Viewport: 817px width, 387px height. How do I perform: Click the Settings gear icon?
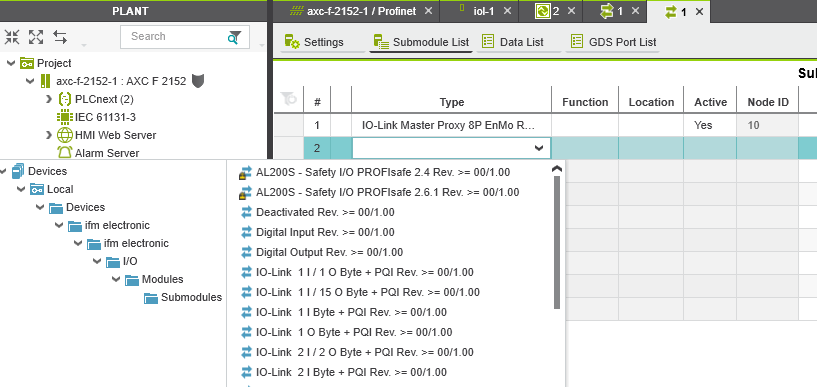click(x=292, y=42)
